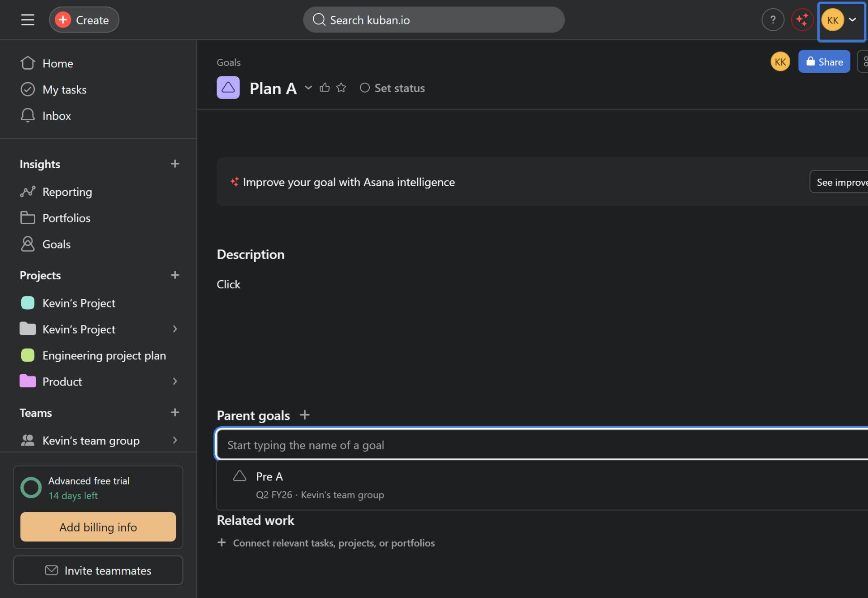868x598 pixels.
Task: Click the Advanced free trial progress ring
Action: tap(31, 488)
